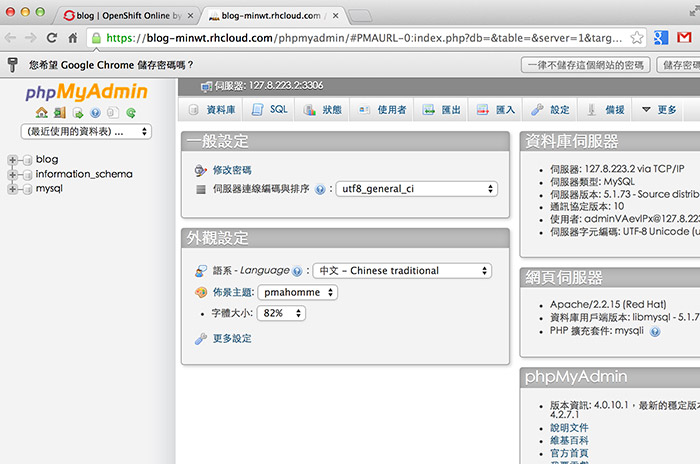Click the save password button
The image size is (700, 464).
tap(679, 65)
